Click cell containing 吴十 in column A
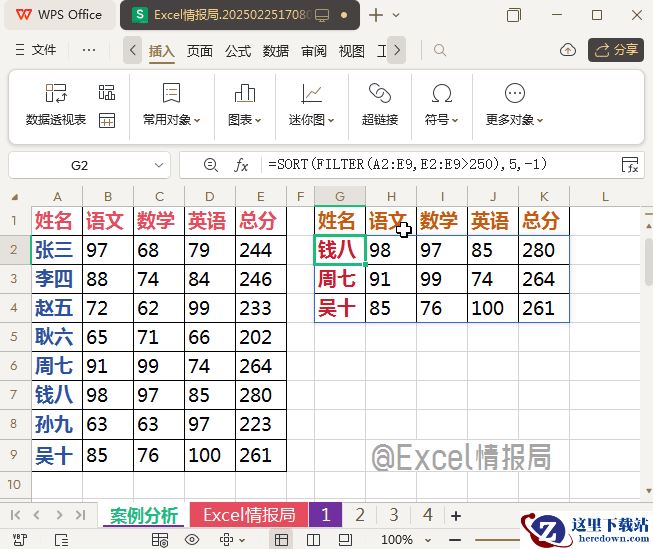Image resolution: width=653 pixels, height=549 pixels. point(57,455)
